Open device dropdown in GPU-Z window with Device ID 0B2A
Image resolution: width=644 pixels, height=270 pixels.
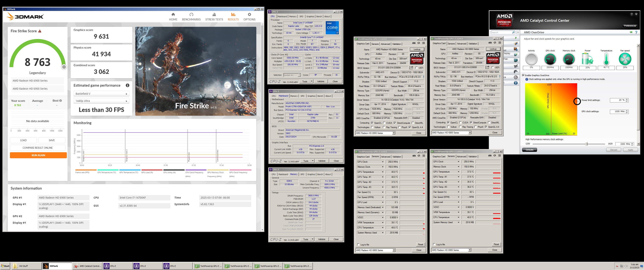394,133
